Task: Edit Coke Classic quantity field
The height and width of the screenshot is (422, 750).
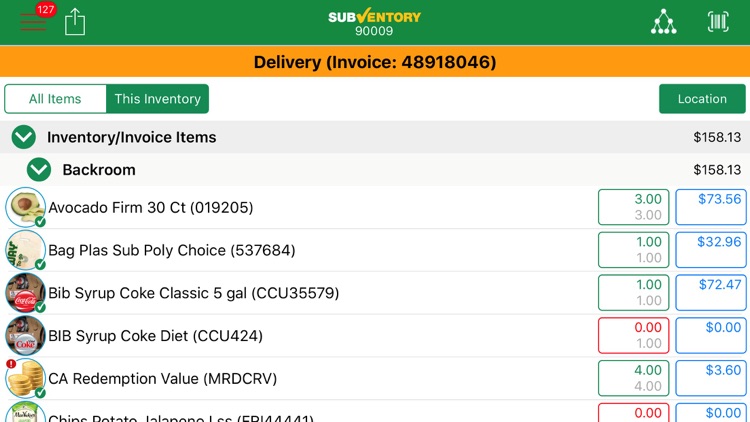Action: [633, 293]
